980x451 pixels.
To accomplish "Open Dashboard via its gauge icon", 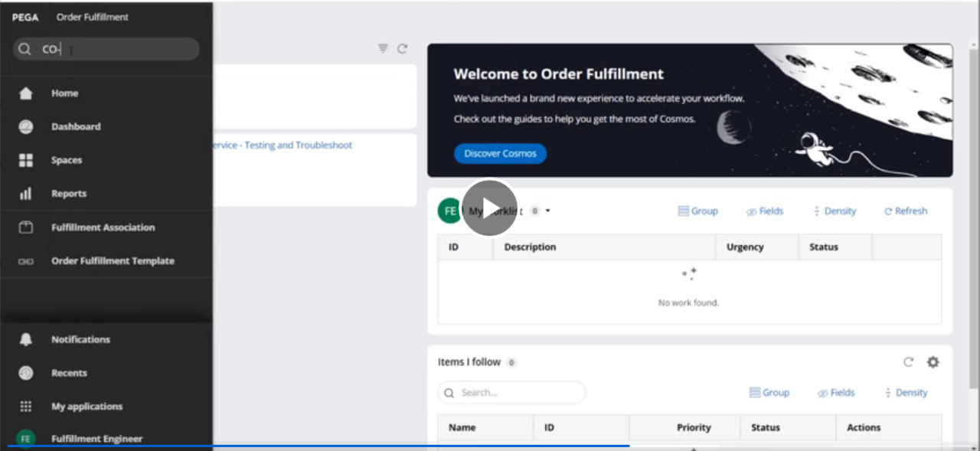I will [x=26, y=127].
